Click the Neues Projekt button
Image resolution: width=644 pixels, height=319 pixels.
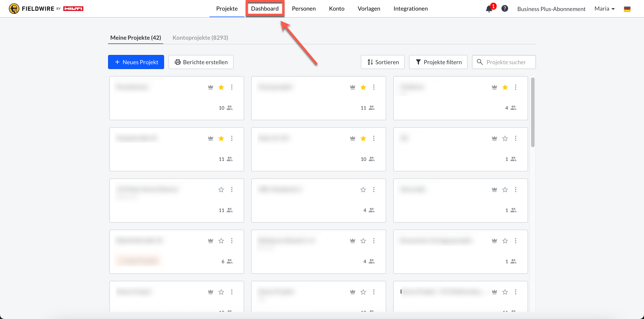pyautogui.click(x=136, y=62)
